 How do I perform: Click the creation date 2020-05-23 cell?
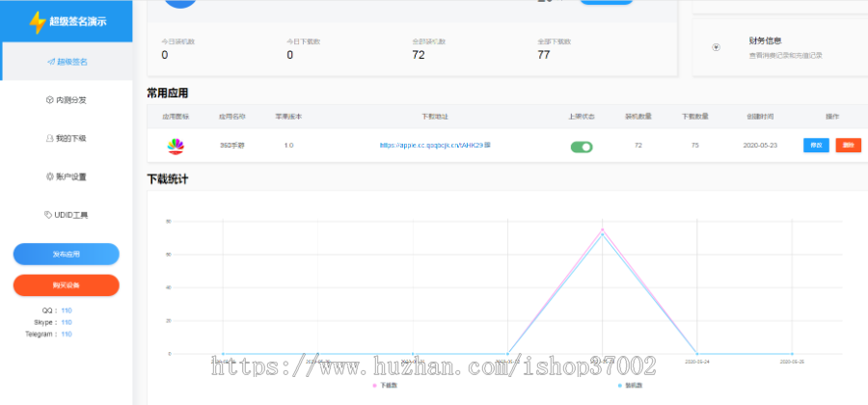(x=760, y=146)
